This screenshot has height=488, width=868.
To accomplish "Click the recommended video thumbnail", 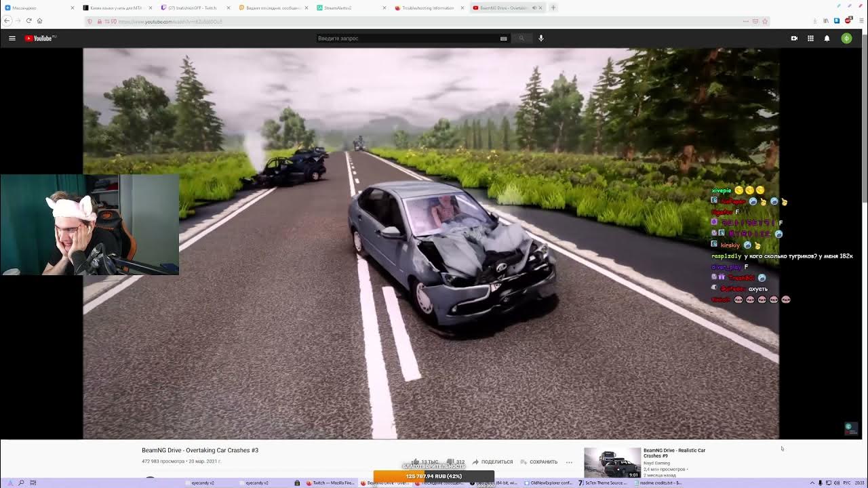I will pos(612,463).
